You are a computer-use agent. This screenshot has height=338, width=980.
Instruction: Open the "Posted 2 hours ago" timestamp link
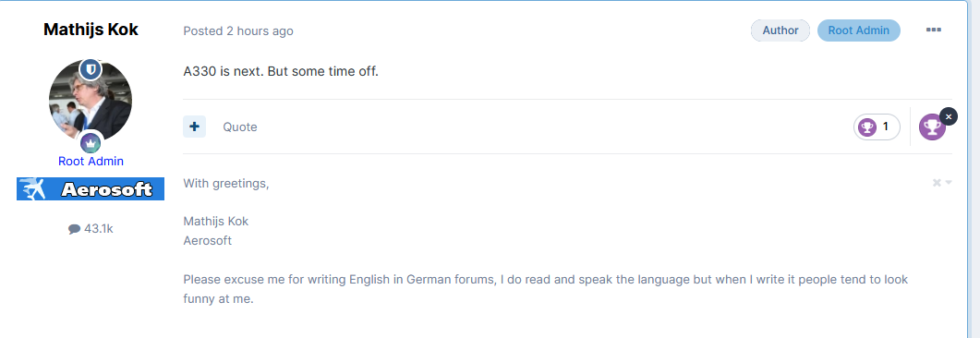[238, 30]
